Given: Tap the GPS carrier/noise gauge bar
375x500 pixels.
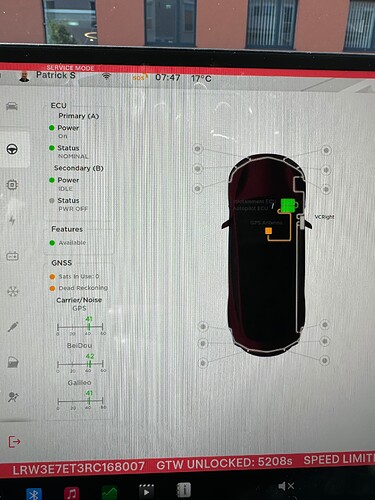Looking at the screenshot, I should (80, 327).
